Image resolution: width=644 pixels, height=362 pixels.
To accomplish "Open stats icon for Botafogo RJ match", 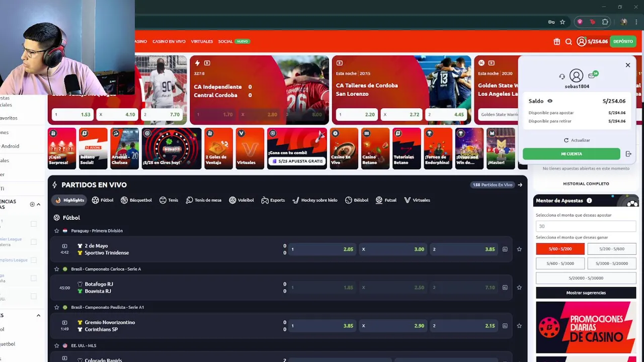I will pos(505,288).
